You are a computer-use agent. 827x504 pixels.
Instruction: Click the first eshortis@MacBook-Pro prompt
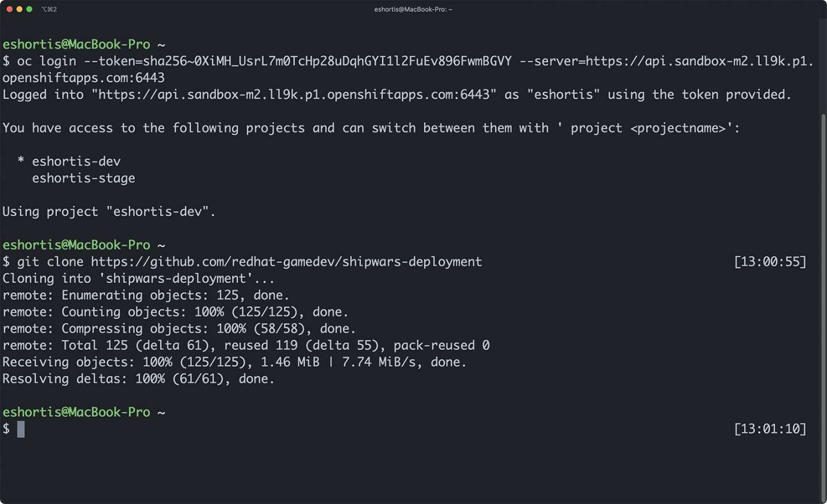(76, 44)
